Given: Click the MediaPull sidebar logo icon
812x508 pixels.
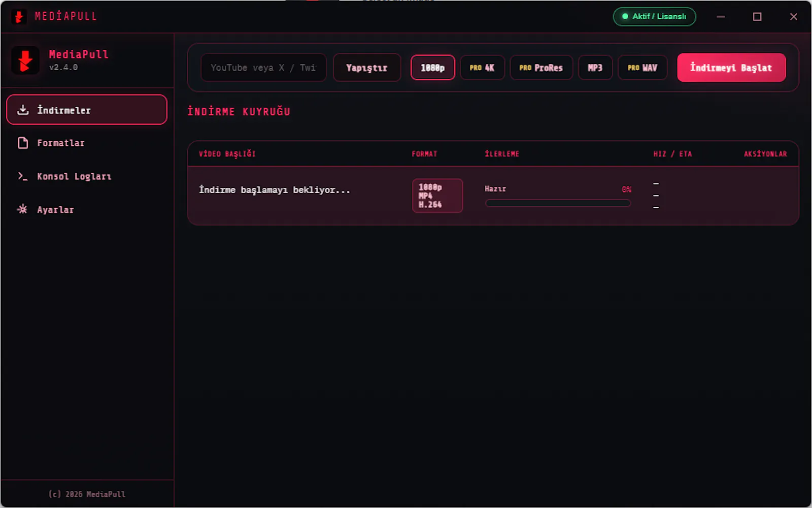Looking at the screenshot, I should tap(25, 60).
